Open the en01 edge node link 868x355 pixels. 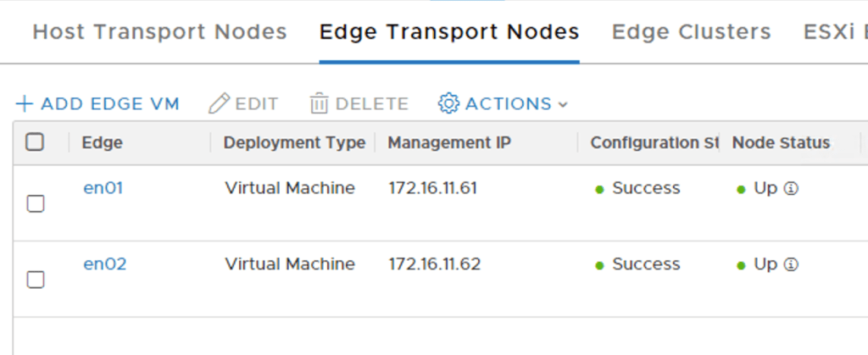[x=103, y=188]
